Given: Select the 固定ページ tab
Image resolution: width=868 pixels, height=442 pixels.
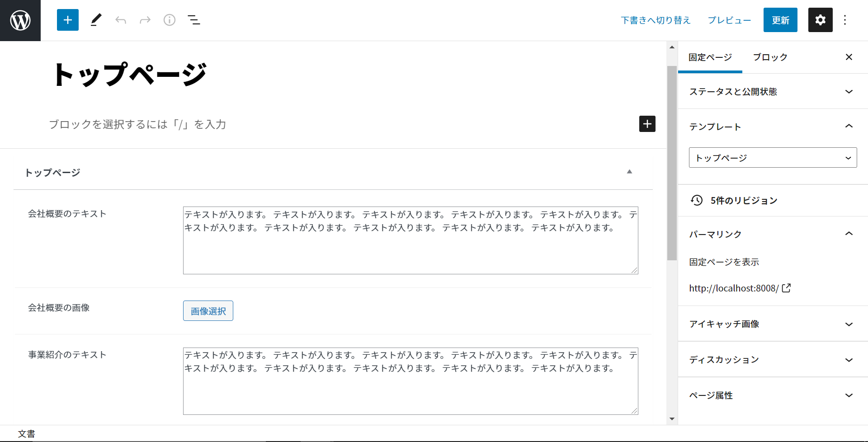Looking at the screenshot, I should click(710, 57).
